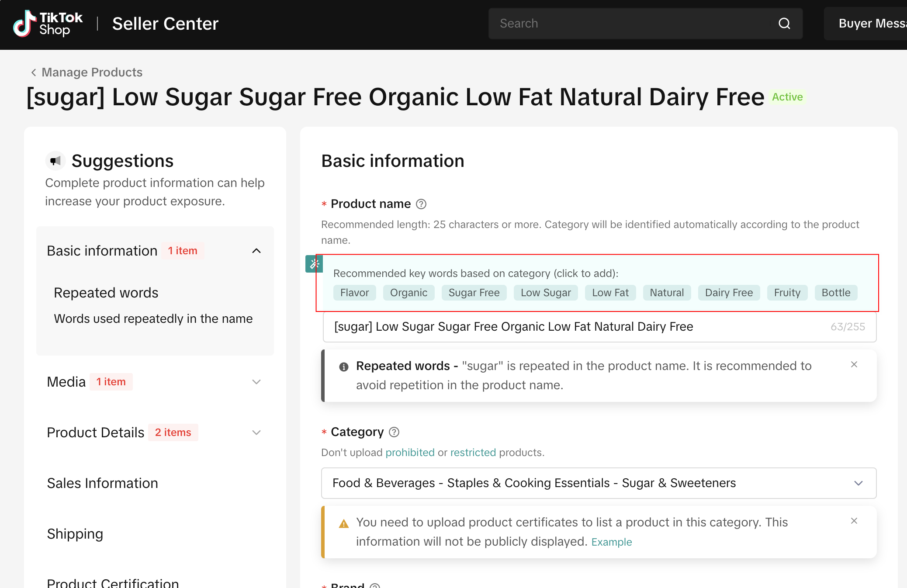Collapse the Basic information suggestions section
The height and width of the screenshot is (588, 907).
pyautogui.click(x=256, y=251)
